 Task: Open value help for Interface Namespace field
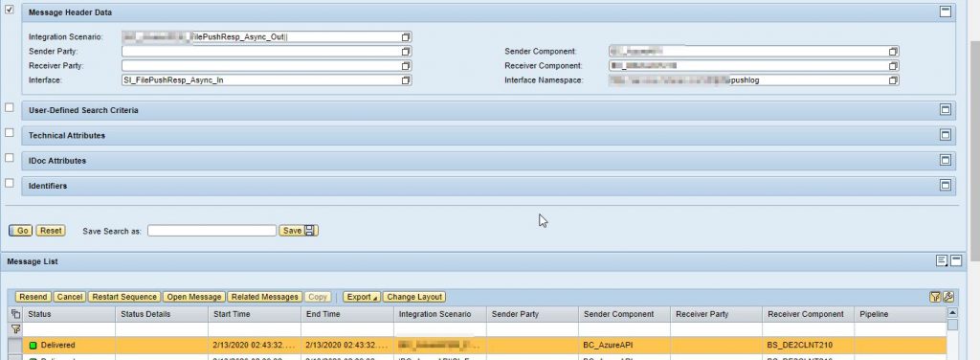click(x=893, y=80)
